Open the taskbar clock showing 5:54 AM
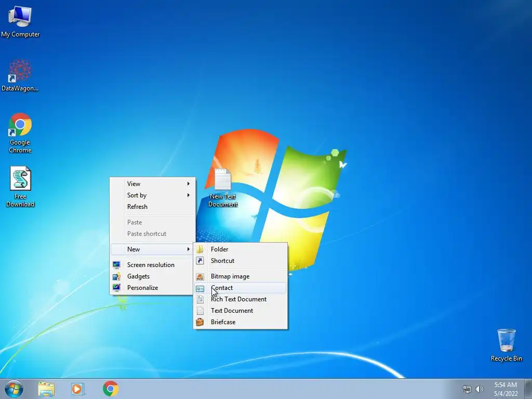The width and height of the screenshot is (532, 399). 506,389
